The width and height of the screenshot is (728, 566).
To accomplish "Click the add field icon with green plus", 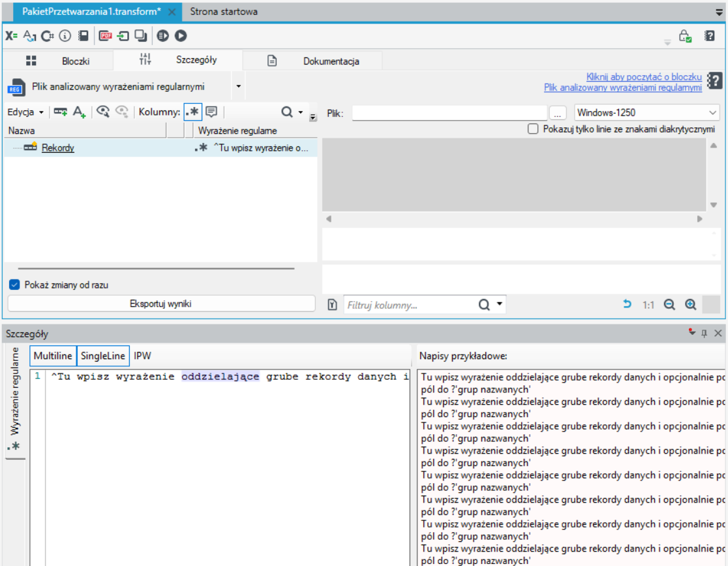I will click(61, 112).
